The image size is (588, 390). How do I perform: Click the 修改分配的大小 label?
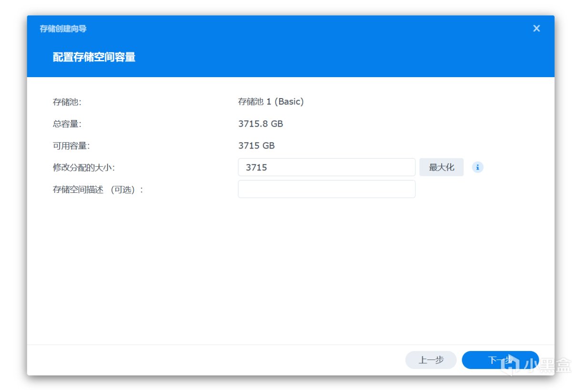(x=84, y=167)
